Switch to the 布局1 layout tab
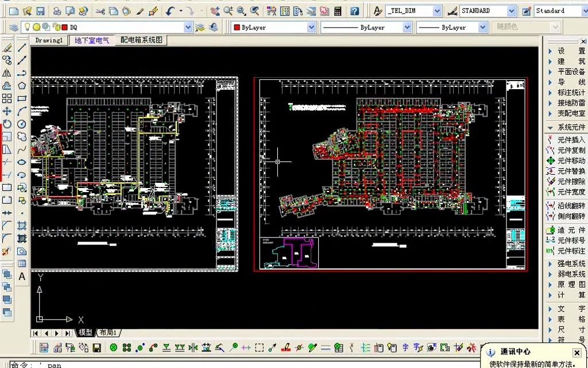 109,333
